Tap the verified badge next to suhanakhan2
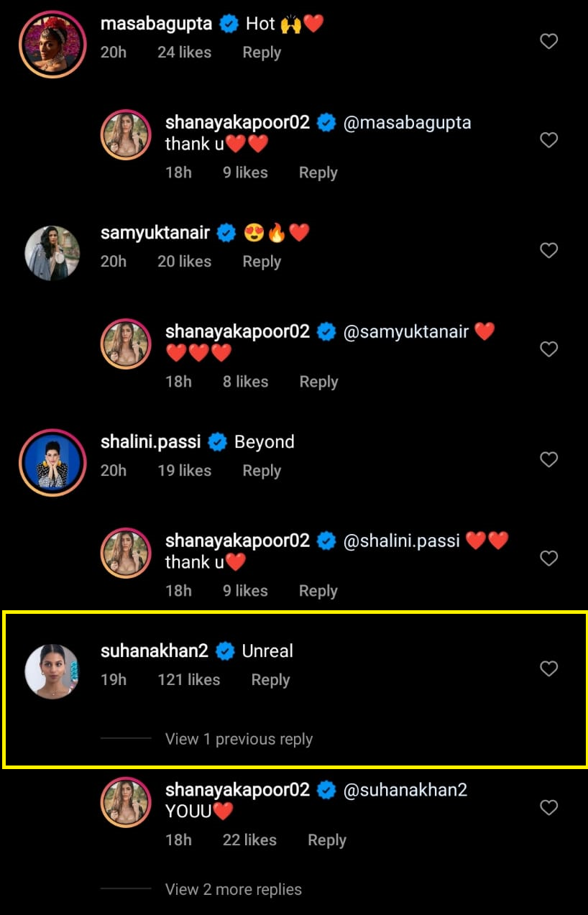Viewport: 588px width, 915px height. pos(225,650)
